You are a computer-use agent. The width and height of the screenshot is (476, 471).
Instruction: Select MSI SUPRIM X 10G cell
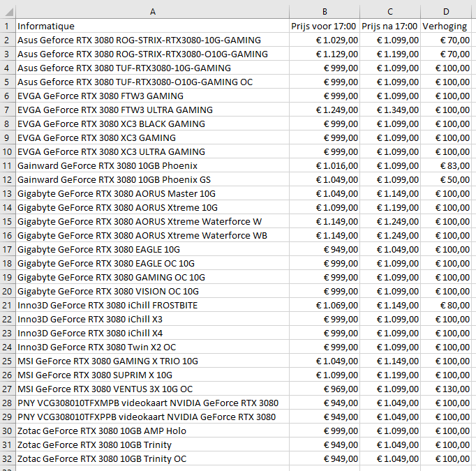click(153, 375)
